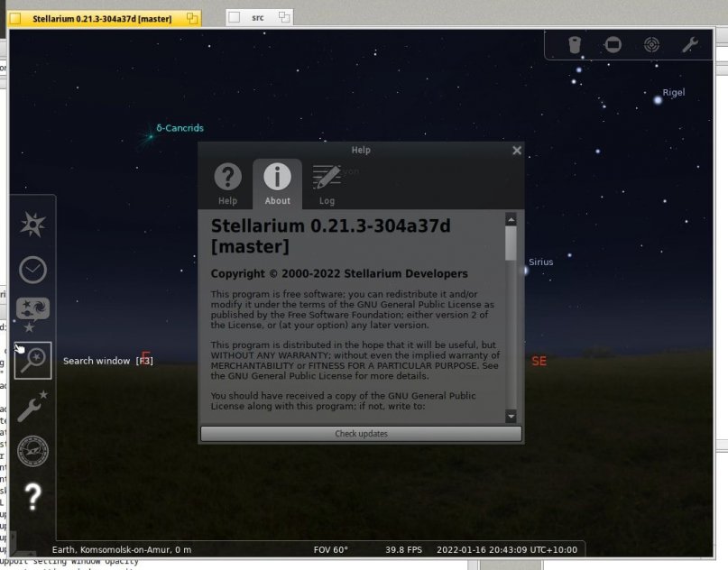The width and height of the screenshot is (728, 570).
Task: Toggle the telescope ocular view icon
Action: tap(575, 44)
